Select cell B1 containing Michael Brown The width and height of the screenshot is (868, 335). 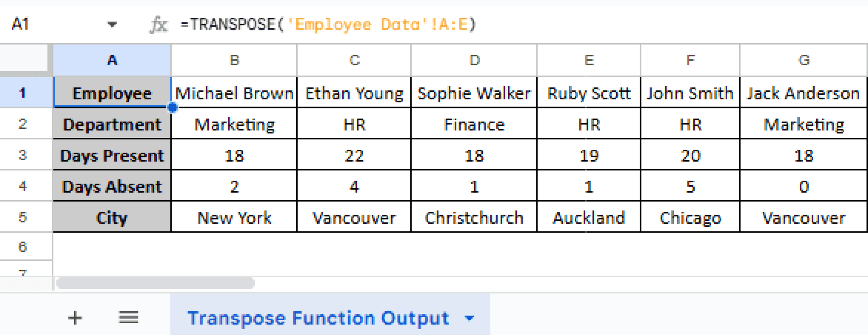pyautogui.click(x=234, y=93)
